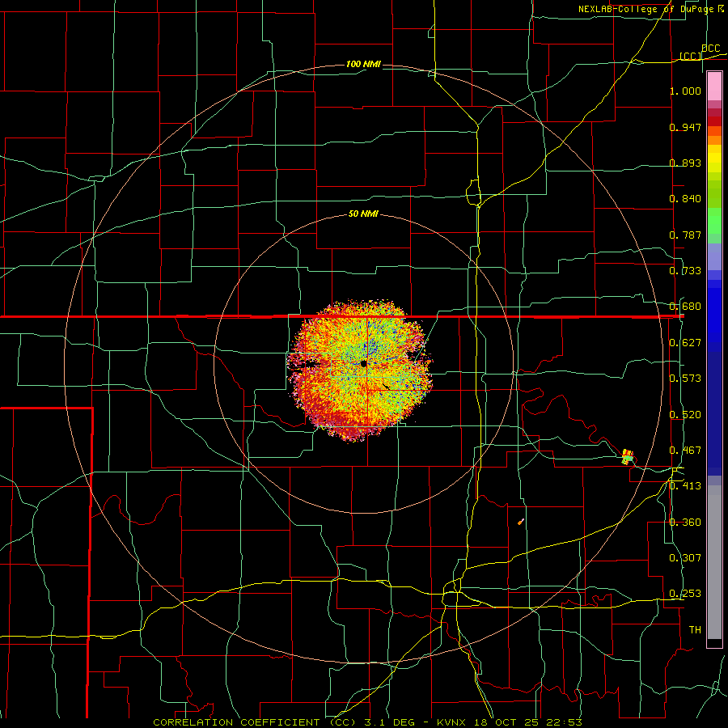Click the gray low-value color bar segment
Screen dimensions: 728x728
pos(714,562)
